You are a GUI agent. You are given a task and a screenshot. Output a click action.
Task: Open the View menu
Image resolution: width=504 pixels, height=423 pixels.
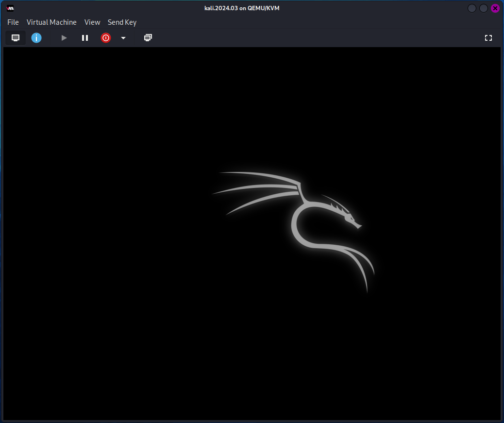92,22
